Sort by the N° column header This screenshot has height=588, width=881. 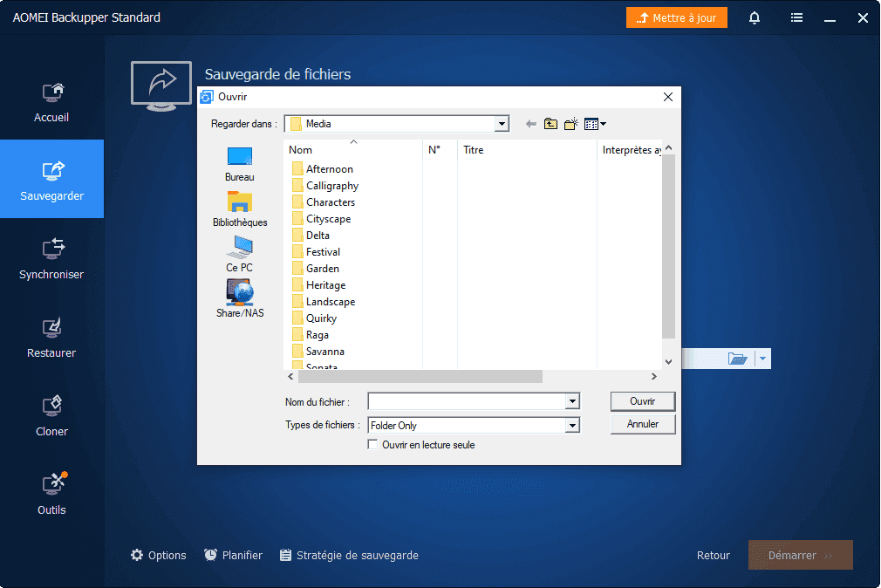pos(440,150)
